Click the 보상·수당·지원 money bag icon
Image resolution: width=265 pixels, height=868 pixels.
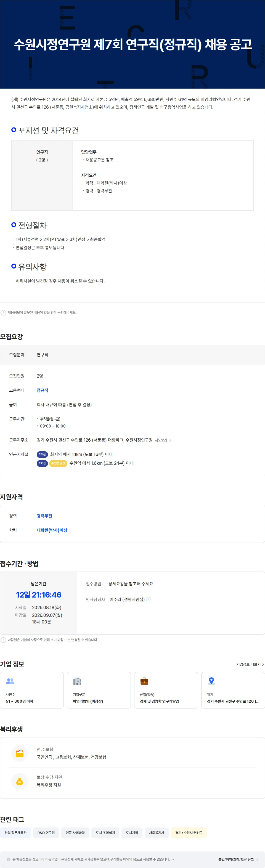point(20,781)
